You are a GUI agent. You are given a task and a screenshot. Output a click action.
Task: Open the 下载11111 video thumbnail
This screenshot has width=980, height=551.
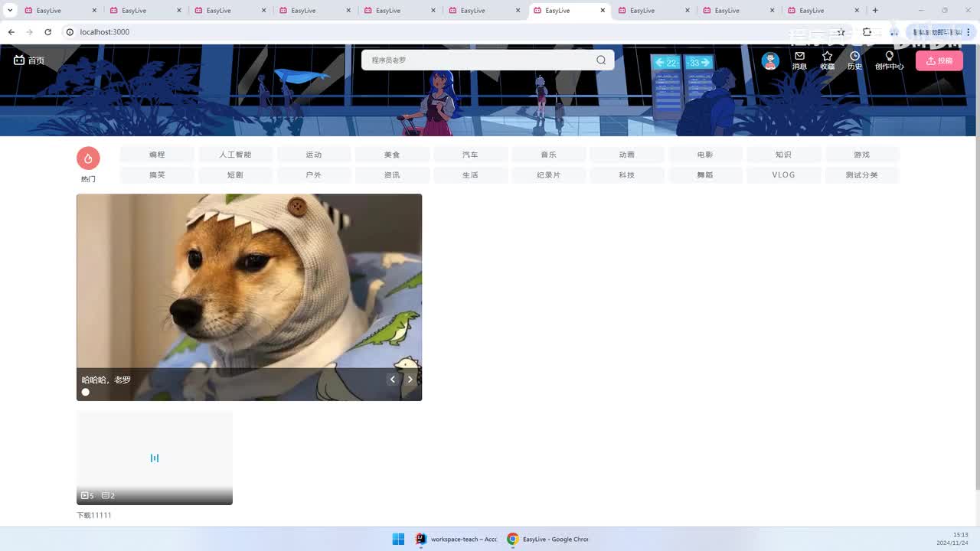coord(155,458)
